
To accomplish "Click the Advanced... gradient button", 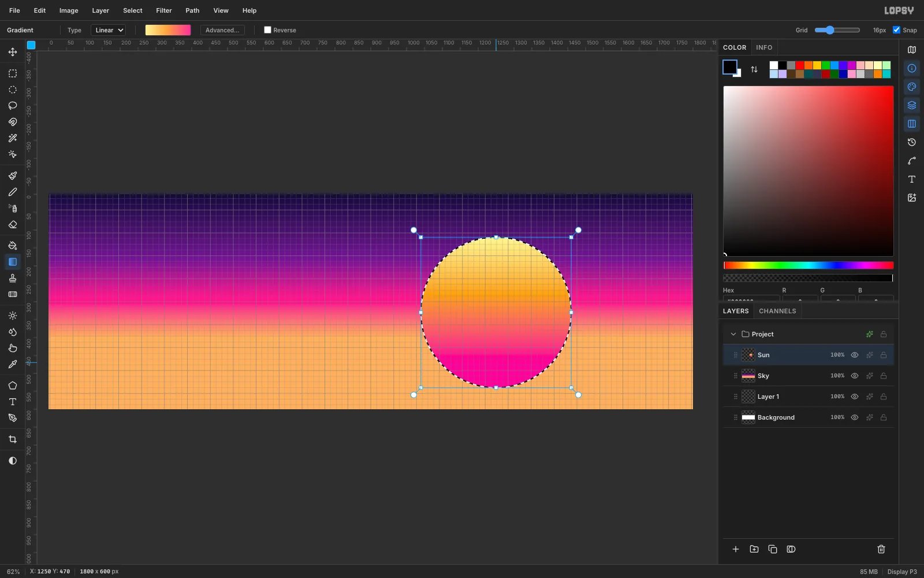I will pyautogui.click(x=222, y=30).
